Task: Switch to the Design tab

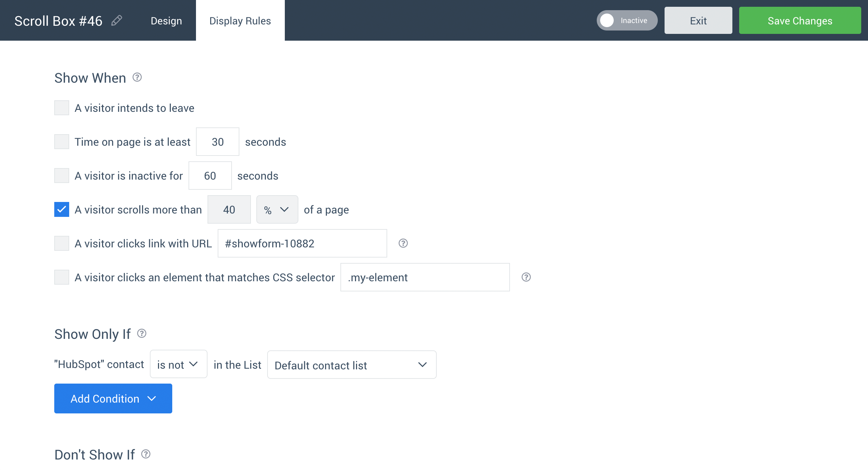Action: pyautogui.click(x=166, y=20)
